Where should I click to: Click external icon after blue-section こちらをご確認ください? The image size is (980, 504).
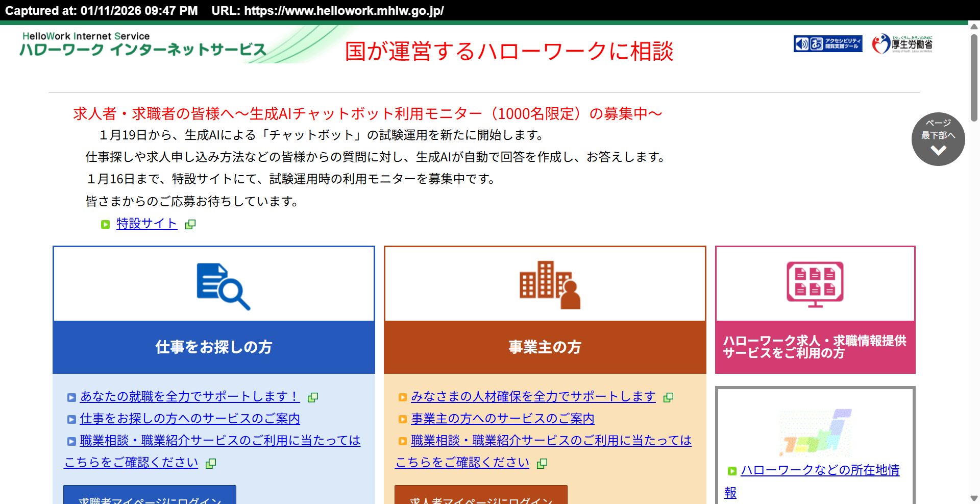pyautogui.click(x=211, y=463)
